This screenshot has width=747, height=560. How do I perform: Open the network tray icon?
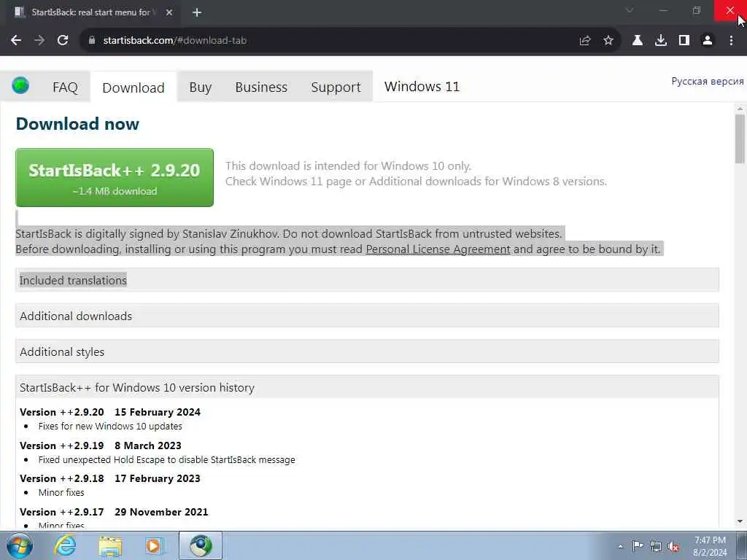[656, 546]
